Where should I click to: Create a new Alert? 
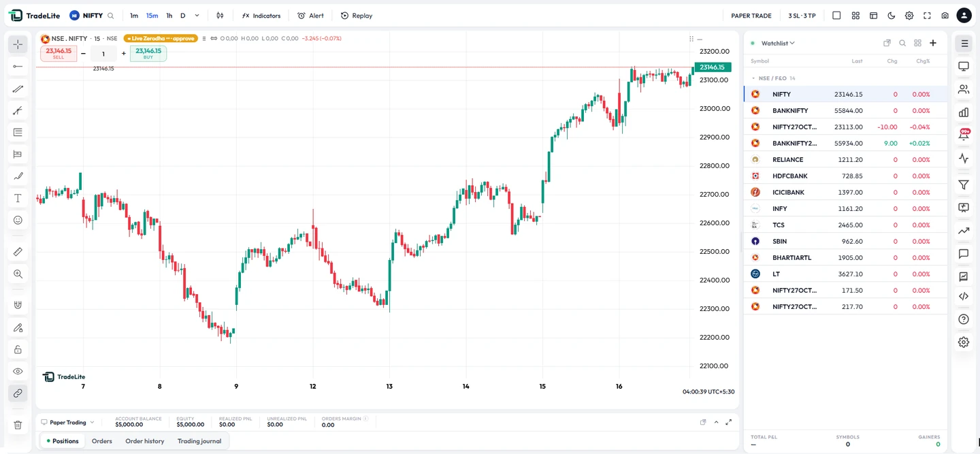tap(310, 16)
